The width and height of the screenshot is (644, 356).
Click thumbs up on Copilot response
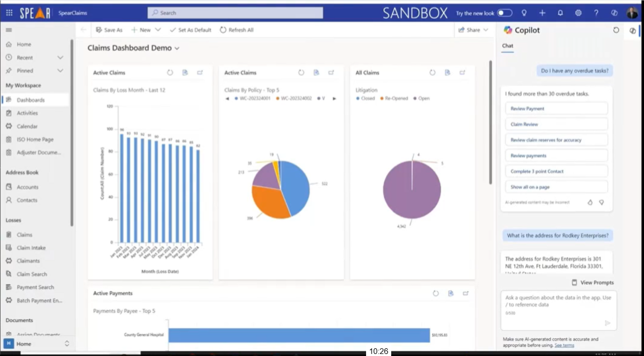pos(590,202)
